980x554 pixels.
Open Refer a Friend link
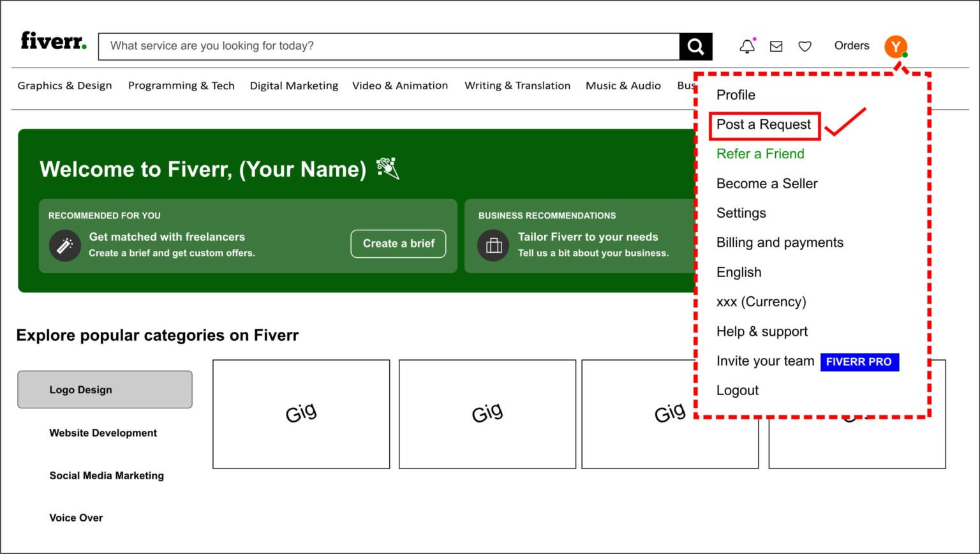[761, 154]
